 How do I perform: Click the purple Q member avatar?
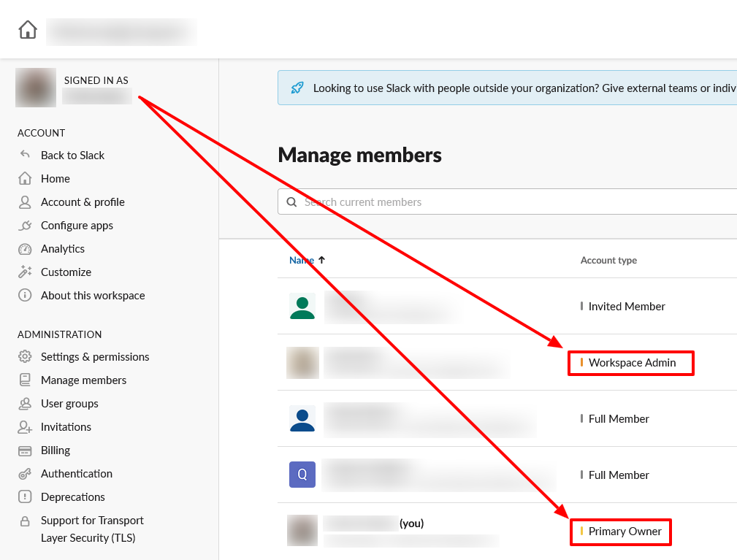(302, 475)
